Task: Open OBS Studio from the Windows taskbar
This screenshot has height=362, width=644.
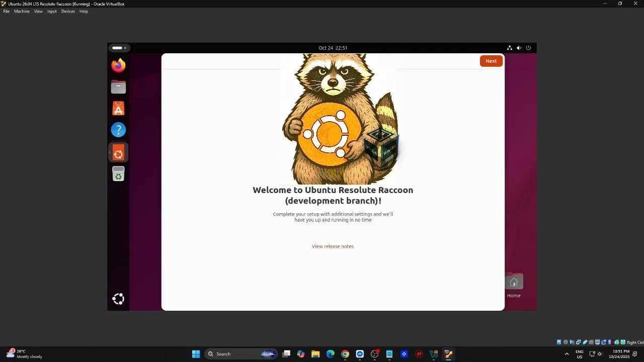Action: point(374,353)
